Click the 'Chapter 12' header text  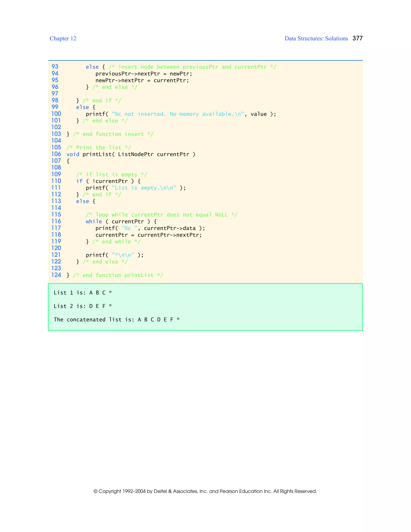(63, 39)
